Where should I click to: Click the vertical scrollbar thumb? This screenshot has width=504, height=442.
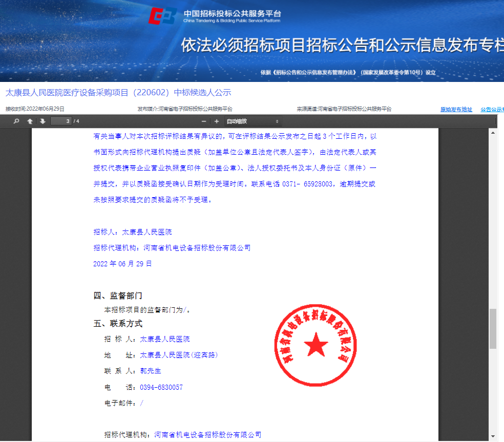(493, 328)
